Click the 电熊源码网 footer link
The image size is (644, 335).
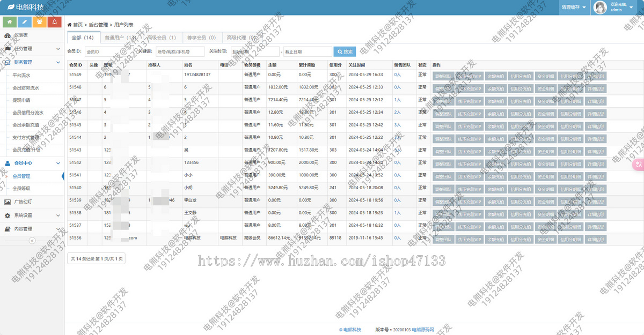(423, 330)
